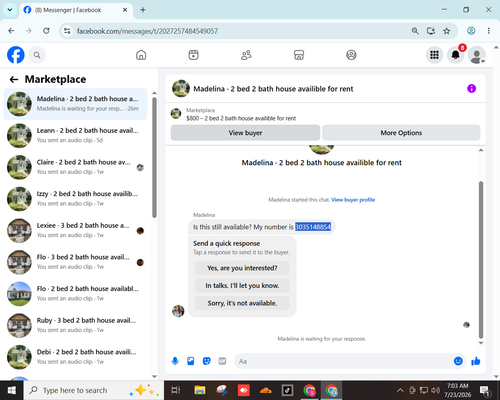Open the browser zoom magnifier icon
The image size is (500, 400).
(415, 31)
